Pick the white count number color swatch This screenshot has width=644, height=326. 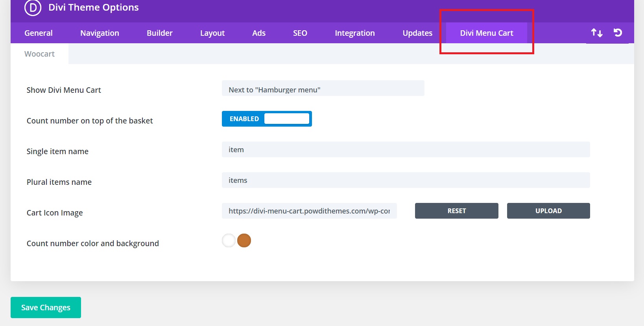click(229, 240)
